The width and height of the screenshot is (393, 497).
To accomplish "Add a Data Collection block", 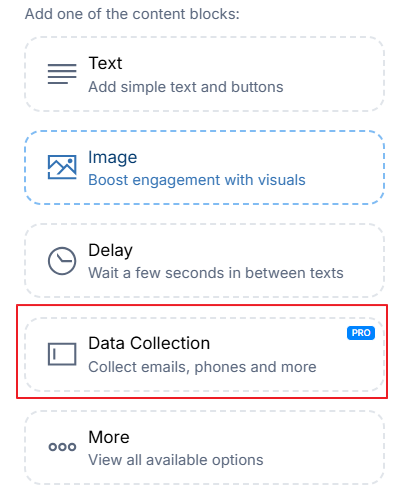I will [205, 354].
